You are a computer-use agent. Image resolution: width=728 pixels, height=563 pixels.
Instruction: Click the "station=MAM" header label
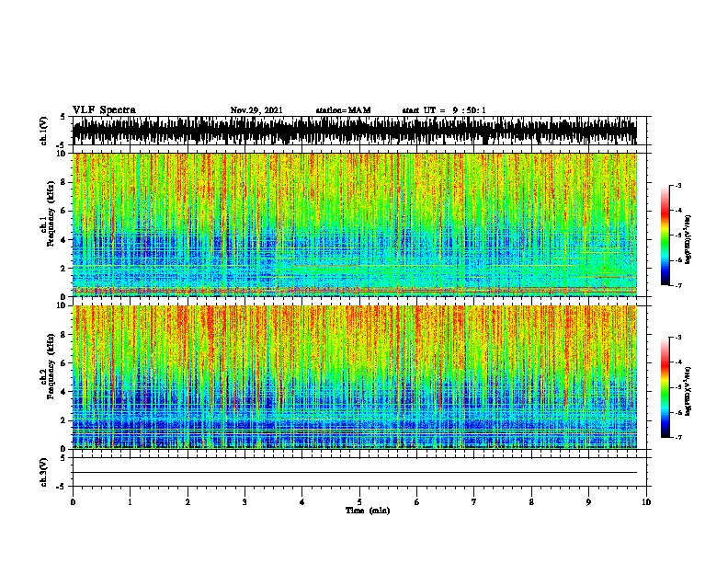(x=343, y=110)
